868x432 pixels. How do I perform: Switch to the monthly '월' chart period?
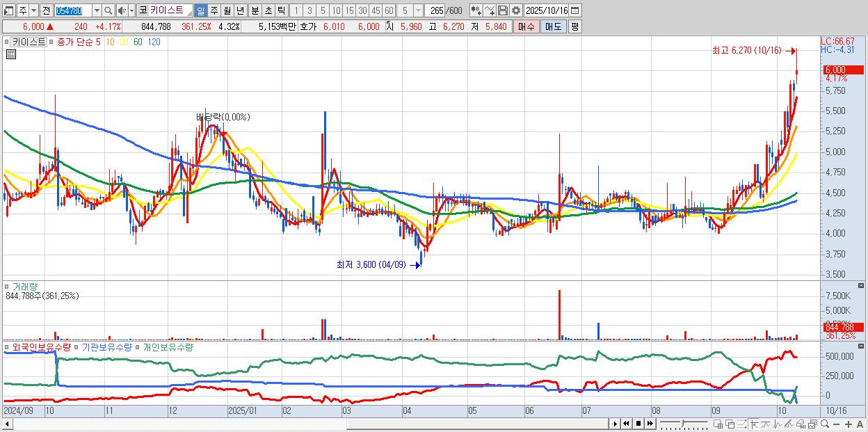[x=227, y=10]
